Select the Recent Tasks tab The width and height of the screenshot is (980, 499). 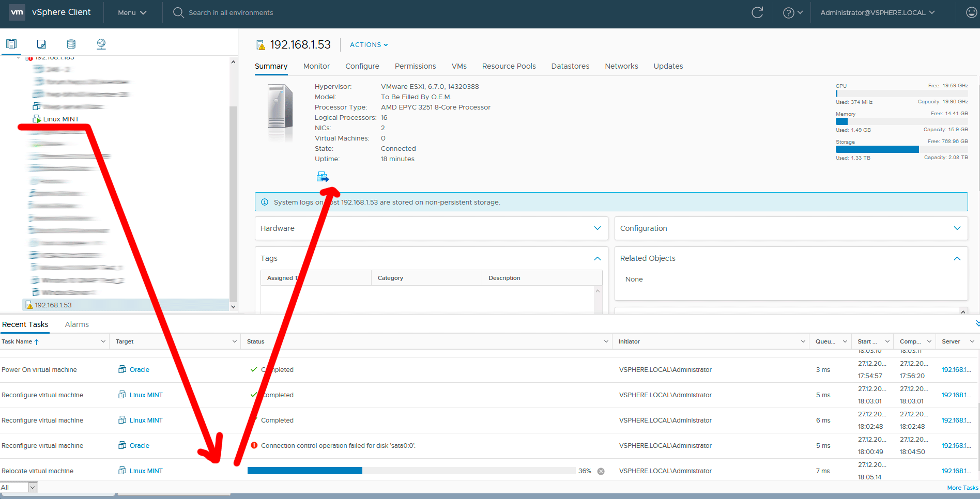pyautogui.click(x=25, y=324)
